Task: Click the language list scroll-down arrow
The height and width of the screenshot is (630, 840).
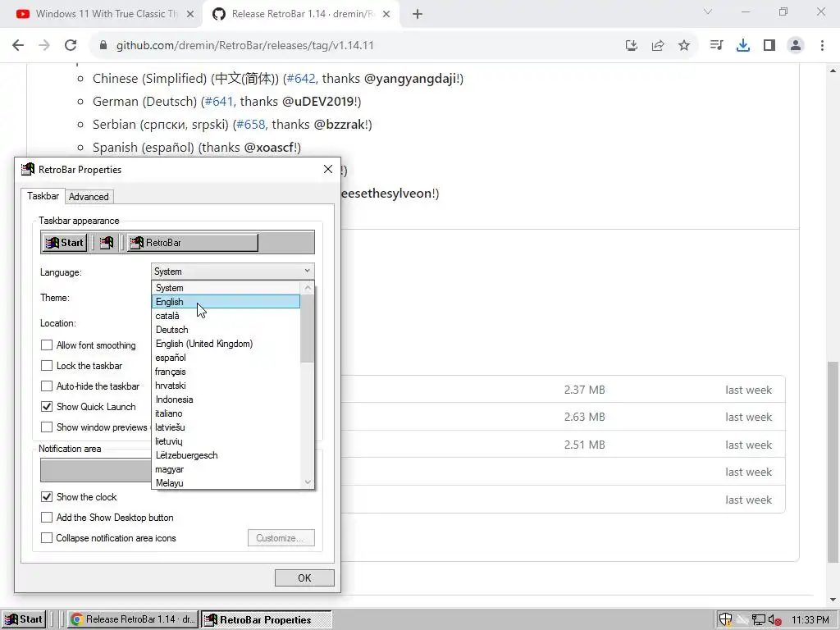Action: pos(308,482)
